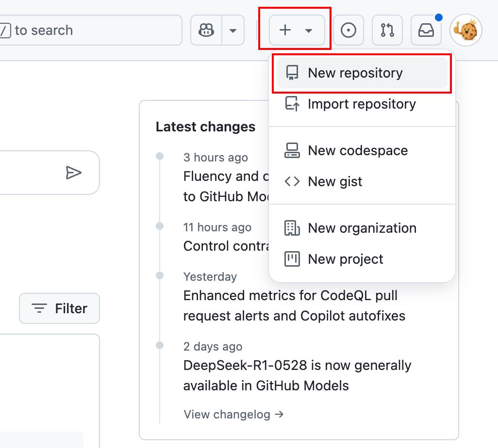
Task: Open the DeepSeek-R1-0528 changelog entry
Action: pyautogui.click(x=297, y=375)
